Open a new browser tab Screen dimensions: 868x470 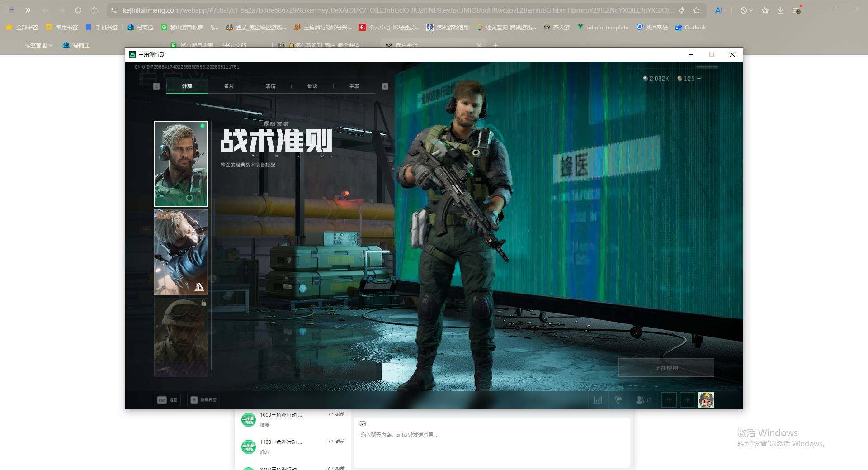[495, 45]
